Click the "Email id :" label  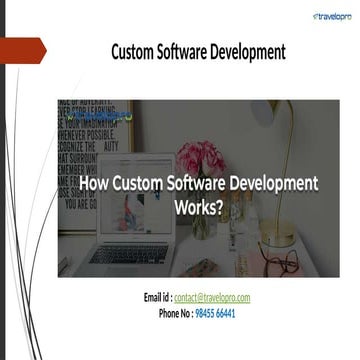point(158,297)
